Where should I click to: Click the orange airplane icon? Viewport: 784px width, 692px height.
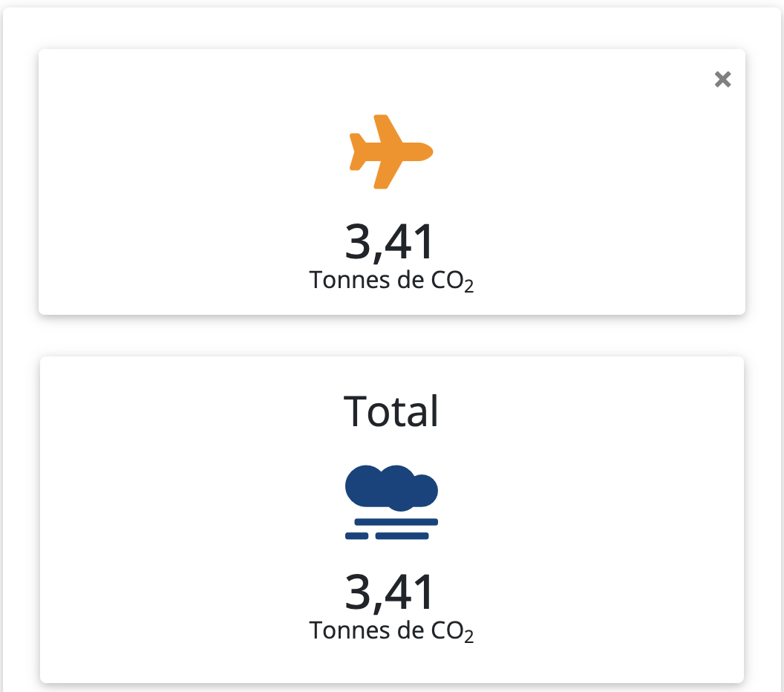tap(390, 152)
